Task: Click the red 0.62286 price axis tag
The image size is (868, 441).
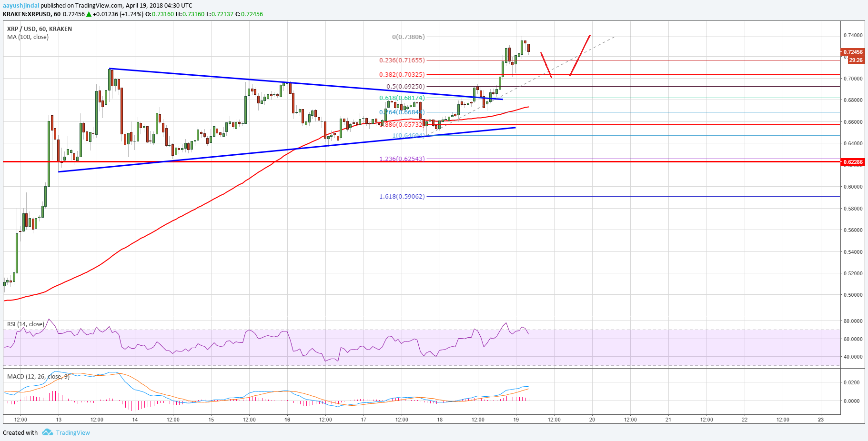Action: [x=853, y=162]
